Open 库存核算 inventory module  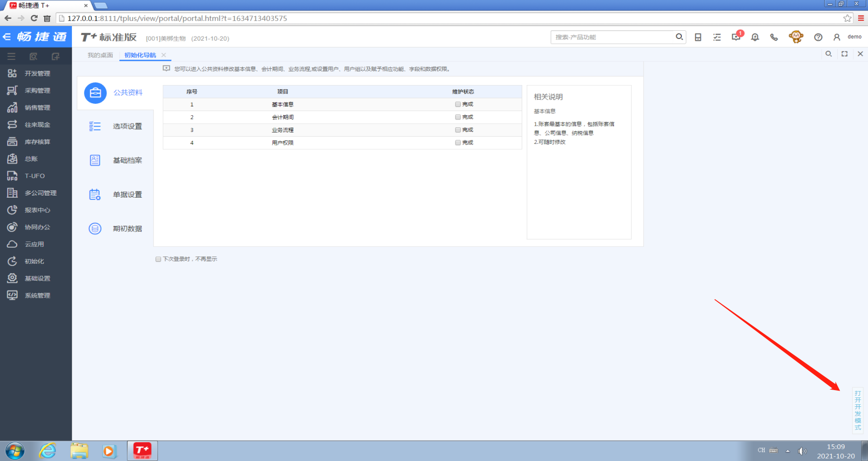pos(36,142)
